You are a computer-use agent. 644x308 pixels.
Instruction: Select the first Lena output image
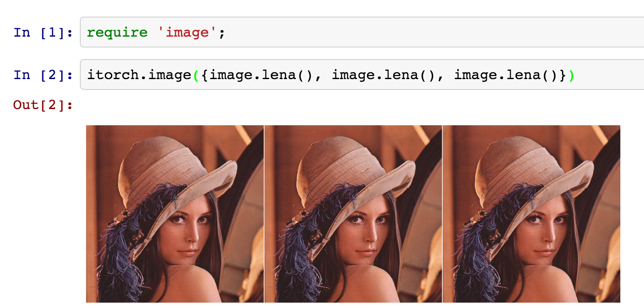coord(175,214)
